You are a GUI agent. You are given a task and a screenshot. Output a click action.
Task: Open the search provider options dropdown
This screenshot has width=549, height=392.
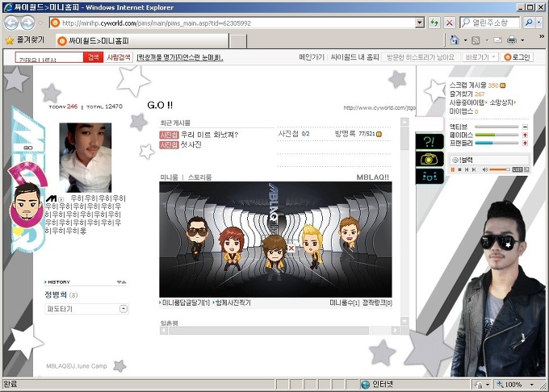click(539, 23)
